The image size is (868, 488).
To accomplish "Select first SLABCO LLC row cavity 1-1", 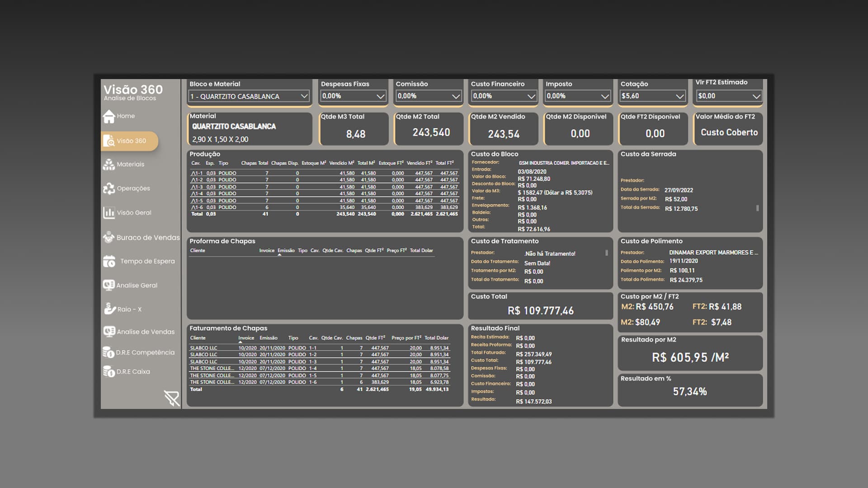I will click(320, 348).
